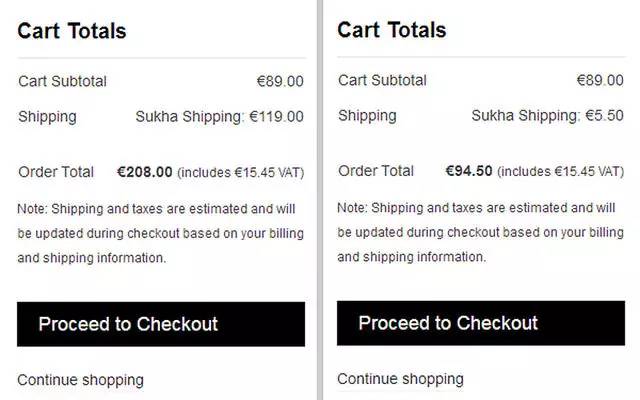Click Proceed to Checkout under the €94.50 total
This screenshot has width=640, height=400.
click(x=480, y=323)
